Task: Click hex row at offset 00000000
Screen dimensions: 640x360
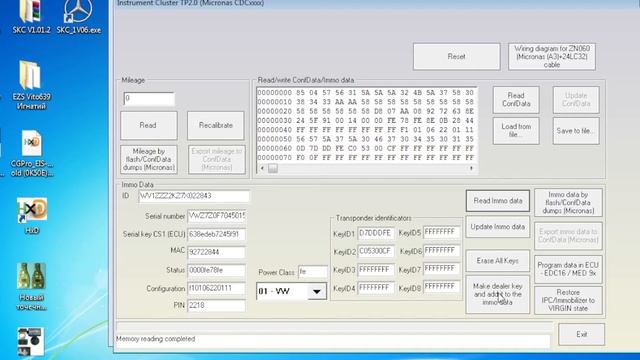Action: [365, 93]
